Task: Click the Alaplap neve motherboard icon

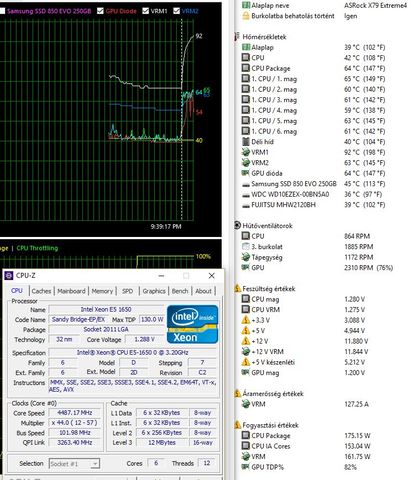Action: pos(246,5)
